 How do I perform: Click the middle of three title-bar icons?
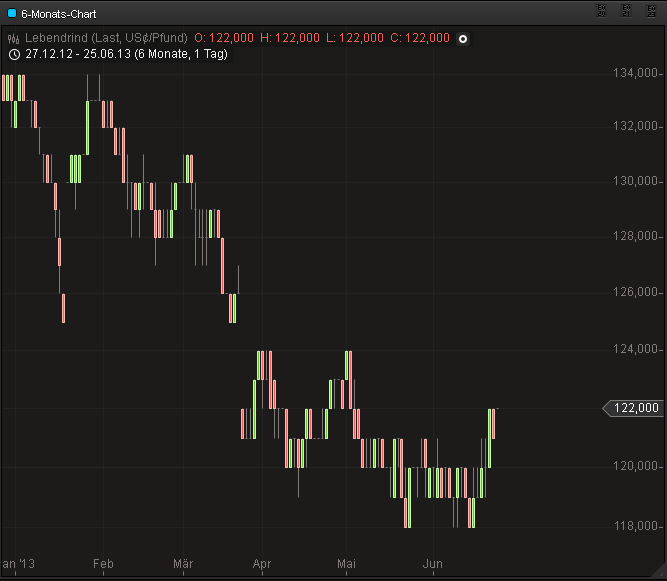point(627,10)
